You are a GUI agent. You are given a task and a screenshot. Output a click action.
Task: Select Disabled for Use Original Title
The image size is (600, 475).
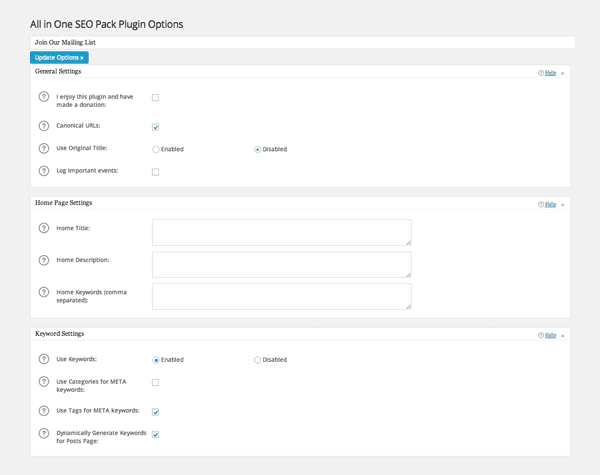tap(258, 149)
